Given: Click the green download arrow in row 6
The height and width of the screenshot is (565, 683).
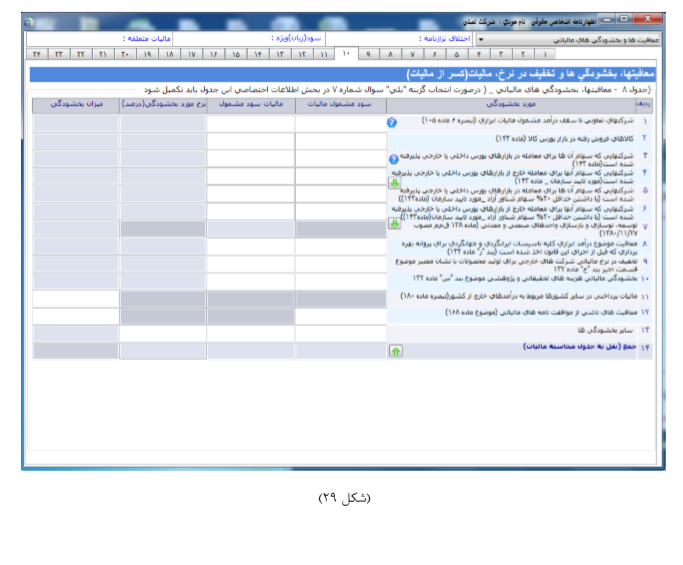Looking at the screenshot, I should (392, 223).
